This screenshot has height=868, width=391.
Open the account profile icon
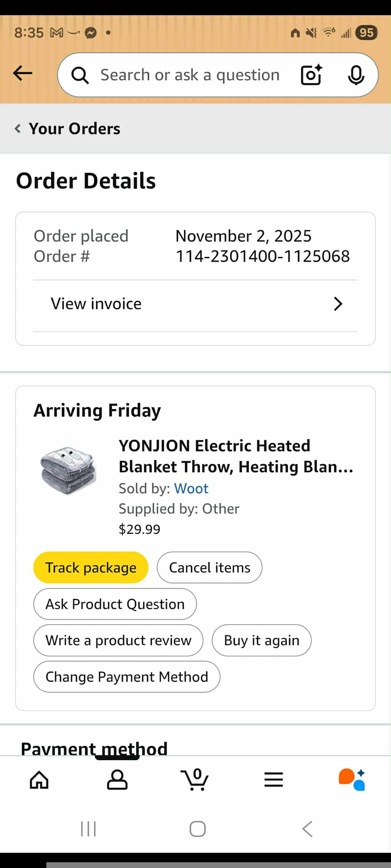pyautogui.click(x=117, y=779)
